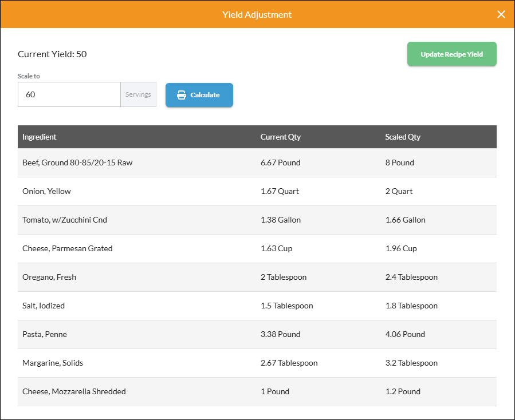Click the printer icon on Calculate button

(182, 94)
